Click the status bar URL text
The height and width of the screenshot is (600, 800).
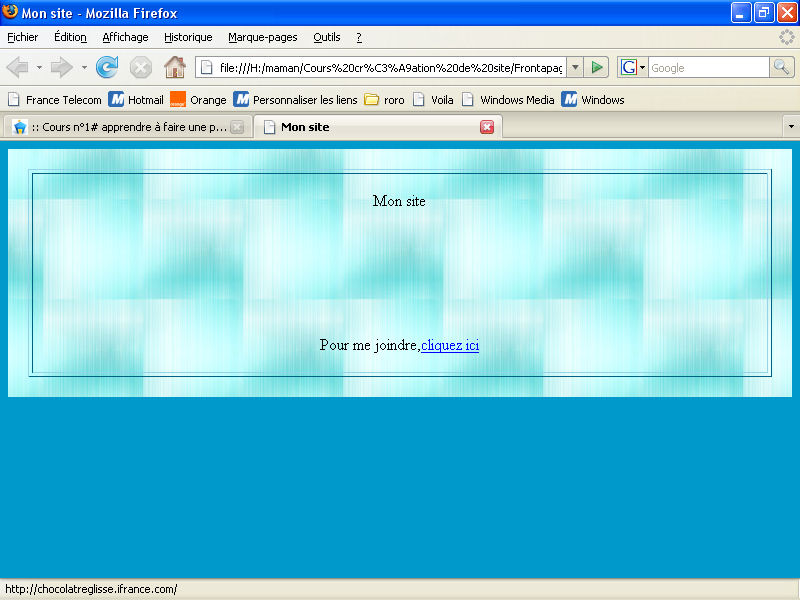point(91,589)
